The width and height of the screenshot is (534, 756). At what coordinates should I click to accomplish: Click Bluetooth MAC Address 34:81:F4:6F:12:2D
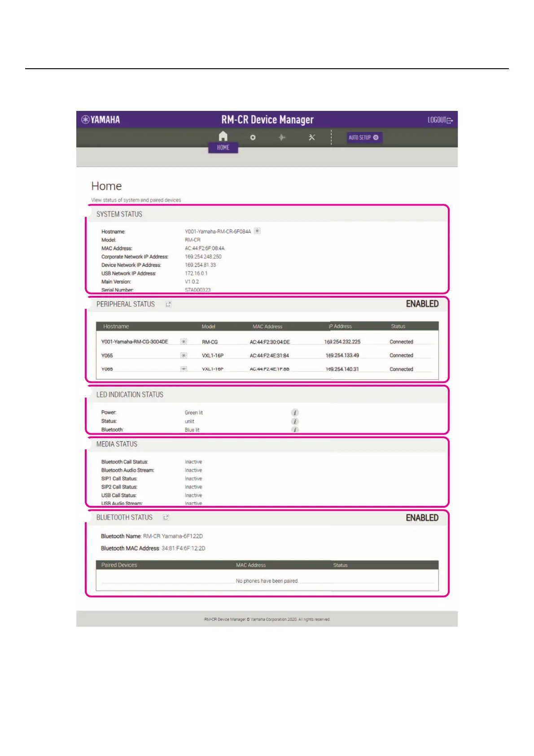(x=184, y=548)
